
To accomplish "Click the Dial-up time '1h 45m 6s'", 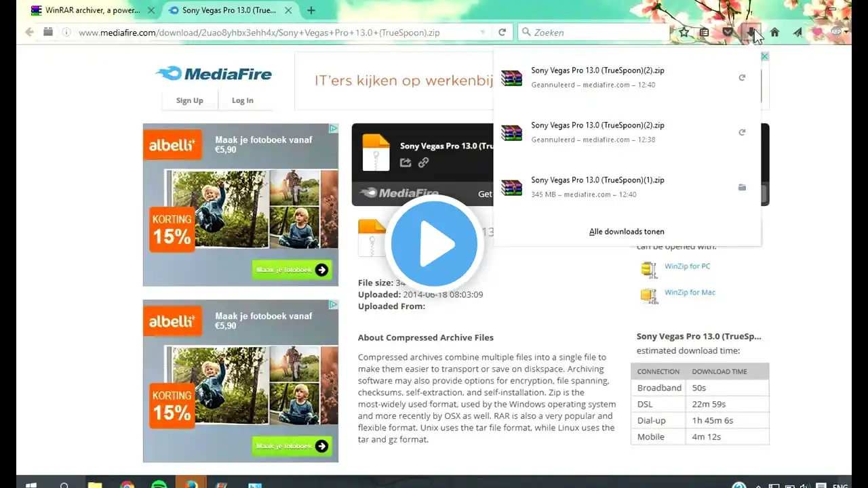I will 712,420.
